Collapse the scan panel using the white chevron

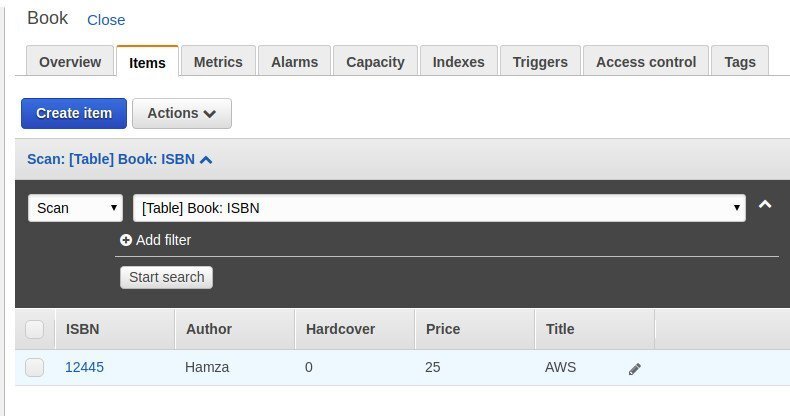[x=765, y=205]
